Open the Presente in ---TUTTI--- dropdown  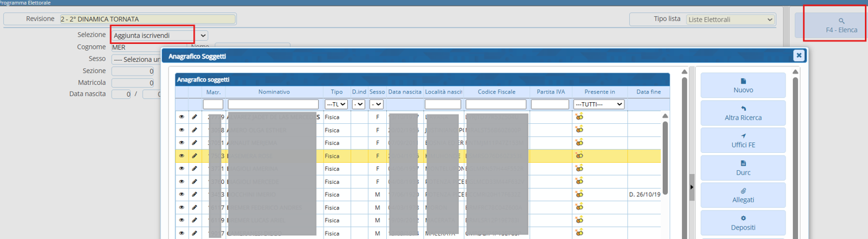(x=598, y=104)
